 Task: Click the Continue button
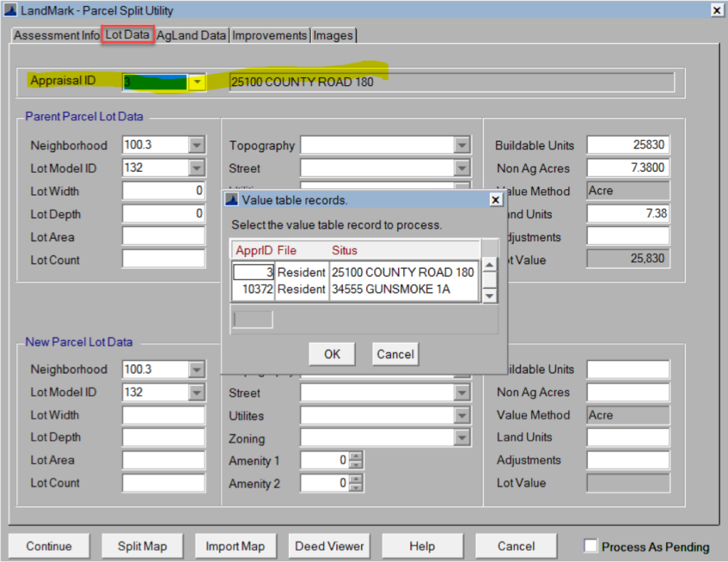pos(49,546)
